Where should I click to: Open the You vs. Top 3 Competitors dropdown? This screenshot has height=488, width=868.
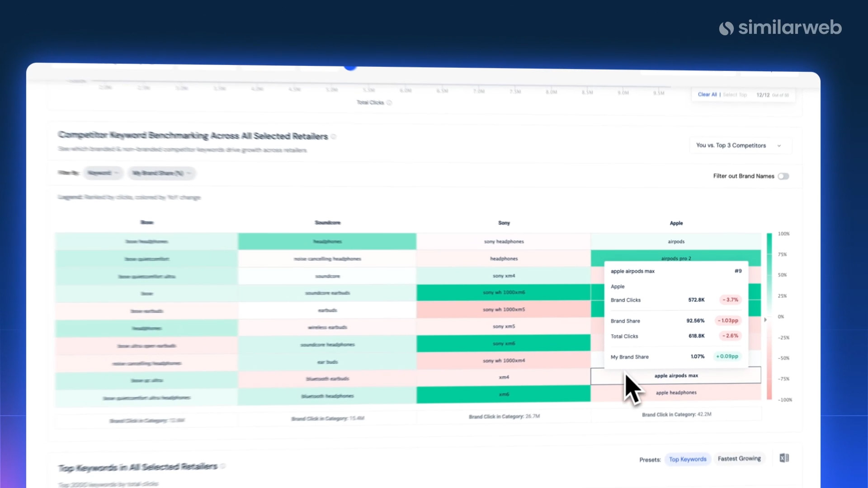739,145
